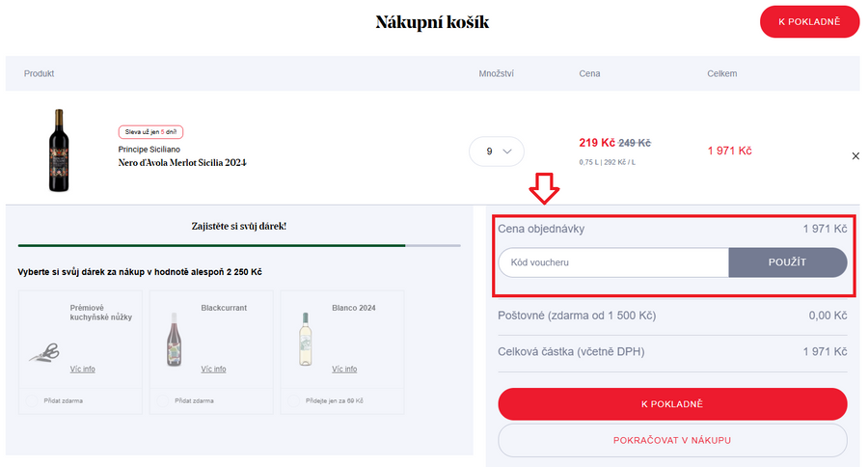Remove the wine with the X icon
The height and width of the screenshot is (467, 868).
[855, 155]
